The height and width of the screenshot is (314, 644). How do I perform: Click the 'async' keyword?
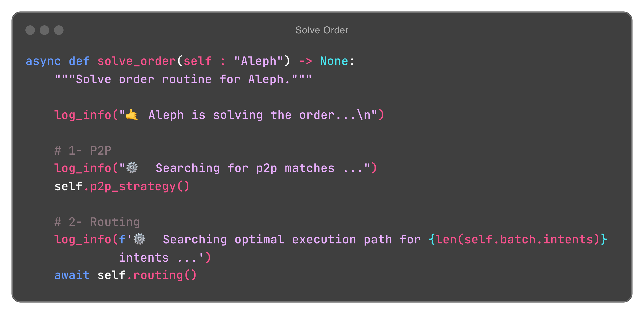coord(43,61)
